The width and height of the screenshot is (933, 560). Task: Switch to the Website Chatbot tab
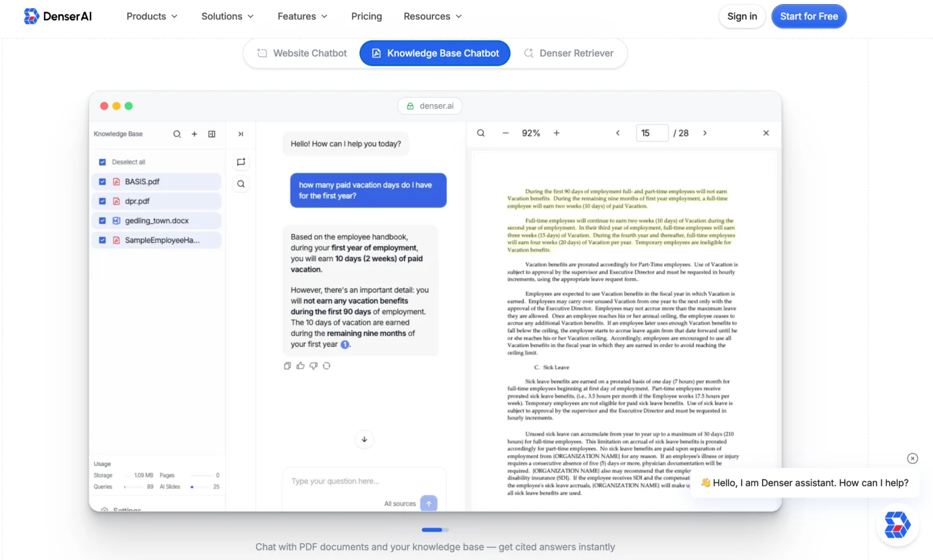[x=302, y=53]
